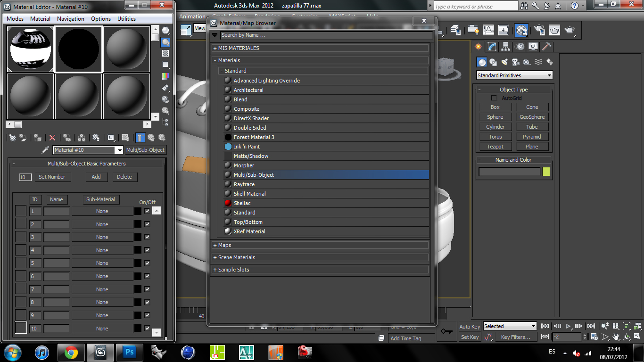This screenshot has height=362, width=644.
Task: Collapse the Materials group
Action: [321, 60]
